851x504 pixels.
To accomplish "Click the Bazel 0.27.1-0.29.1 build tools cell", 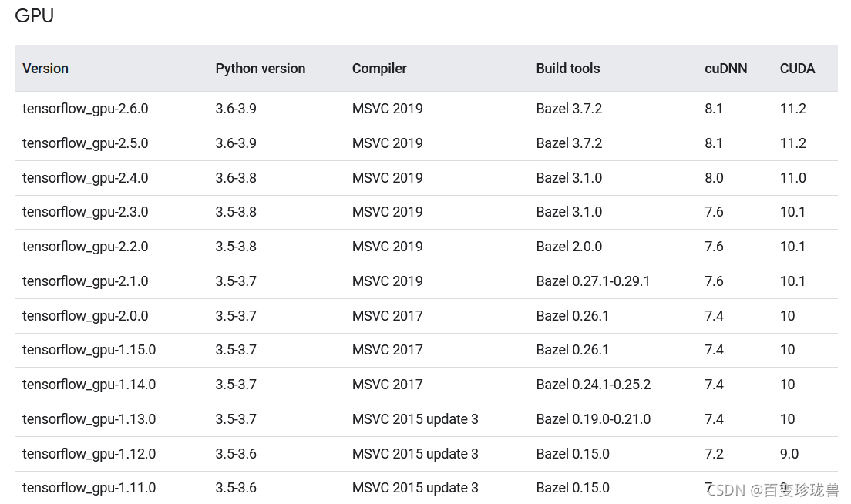I will (x=593, y=281).
